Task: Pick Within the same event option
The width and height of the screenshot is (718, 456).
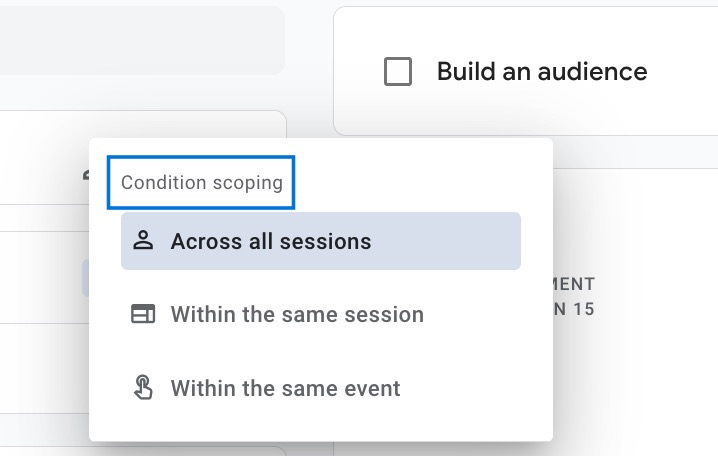Action: [x=321, y=388]
